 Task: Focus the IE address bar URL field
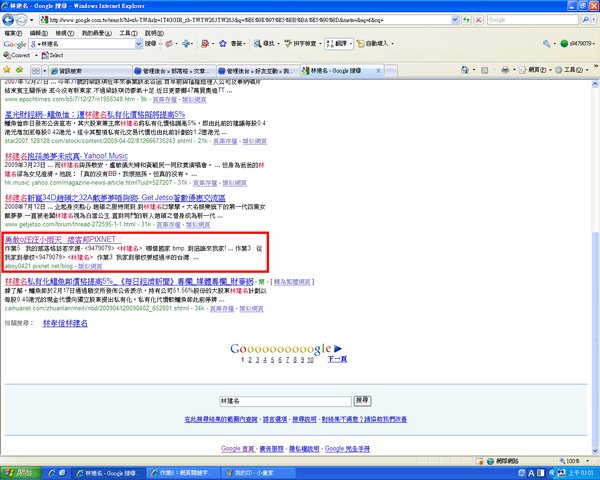click(x=245, y=20)
